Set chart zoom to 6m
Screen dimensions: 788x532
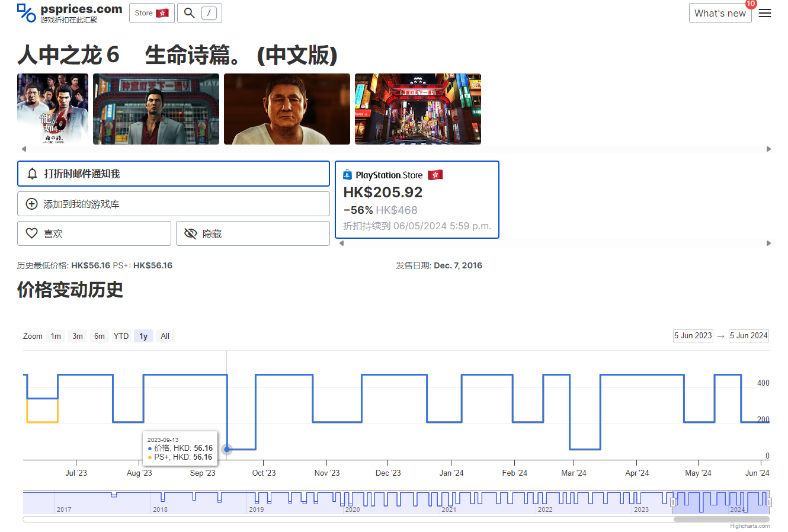100,336
